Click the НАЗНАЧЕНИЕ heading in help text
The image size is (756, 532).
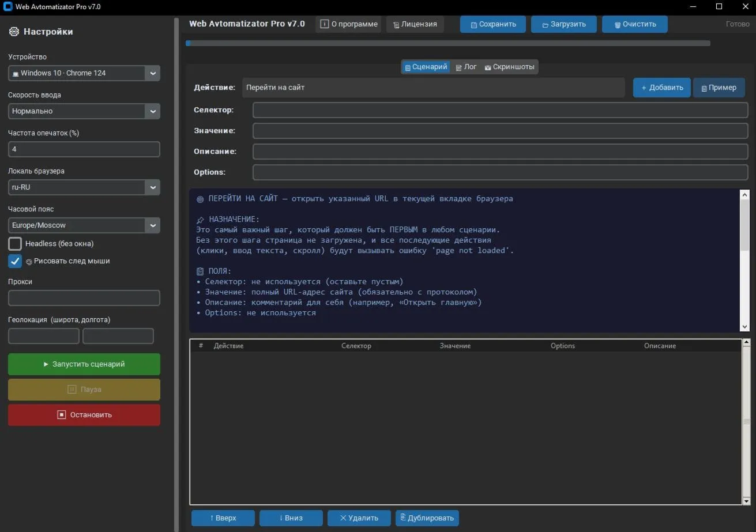234,220
